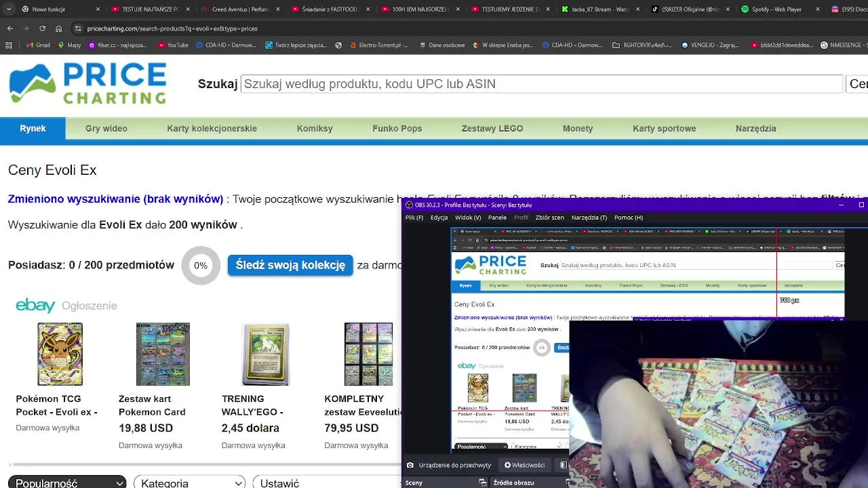The width and height of the screenshot is (868, 488).
Task: Expand the Kategoria dropdown
Action: [189, 483]
